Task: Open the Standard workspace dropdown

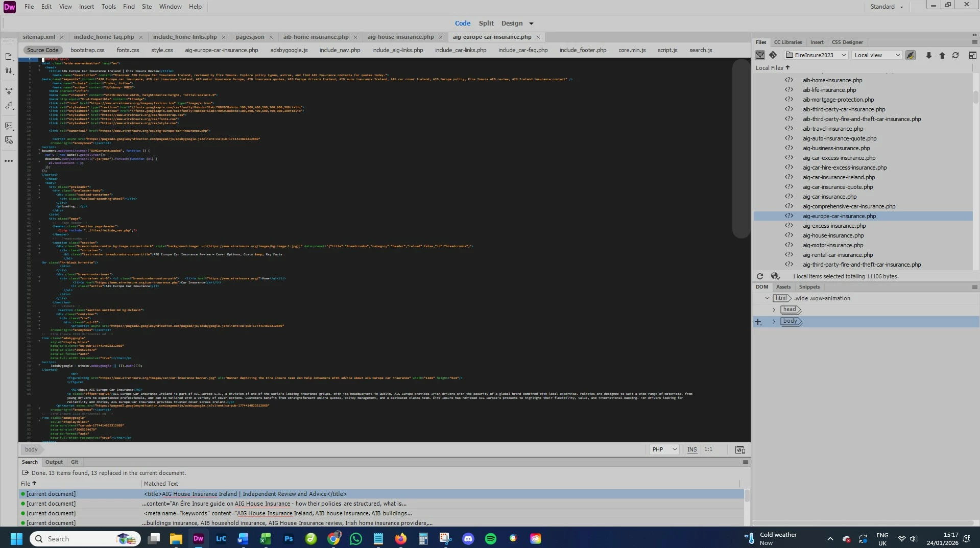Action: (x=887, y=7)
